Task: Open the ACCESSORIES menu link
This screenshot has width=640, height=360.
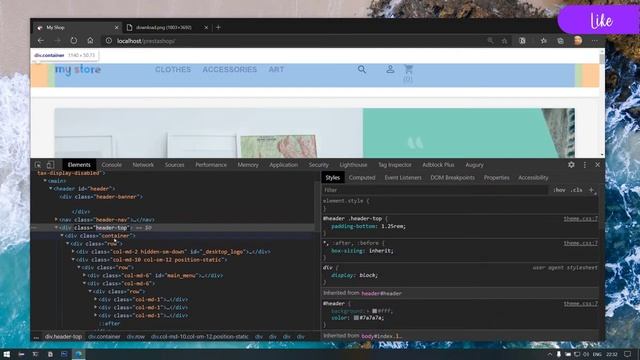Action: pos(230,69)
